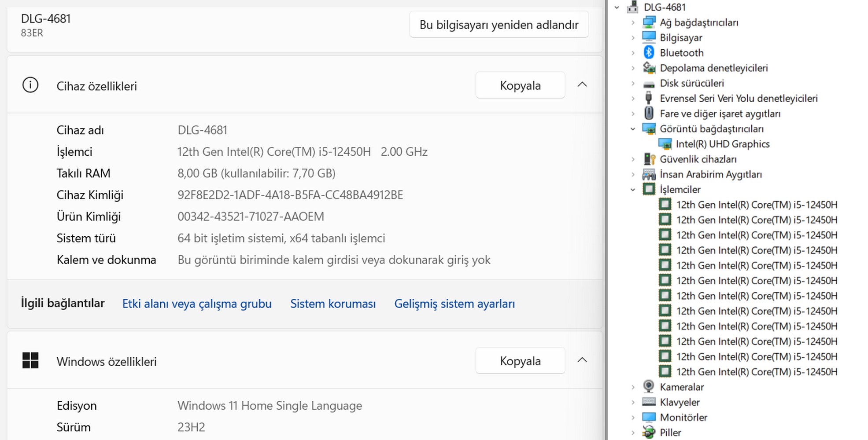Click the Piller battery icon
The image size is (868, 440).
[649, 432]
